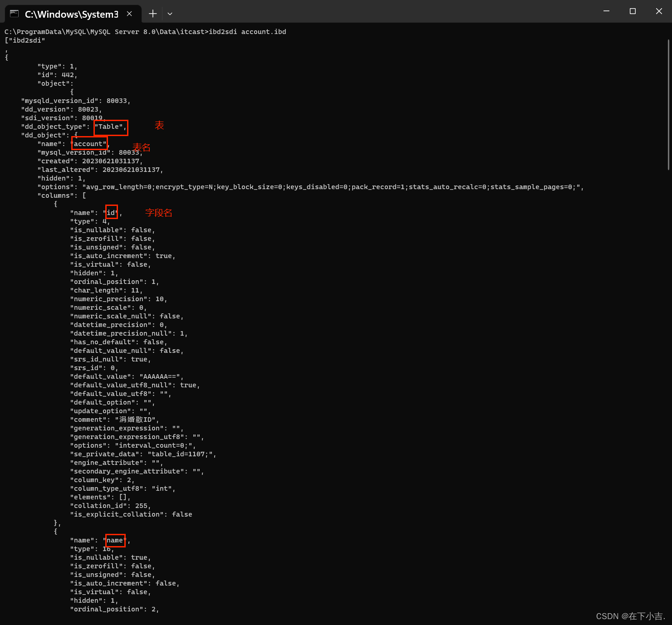Click the "id": 442 line
Image resolution: width=672 pixels, height=625 pixels.
(57, 75)
